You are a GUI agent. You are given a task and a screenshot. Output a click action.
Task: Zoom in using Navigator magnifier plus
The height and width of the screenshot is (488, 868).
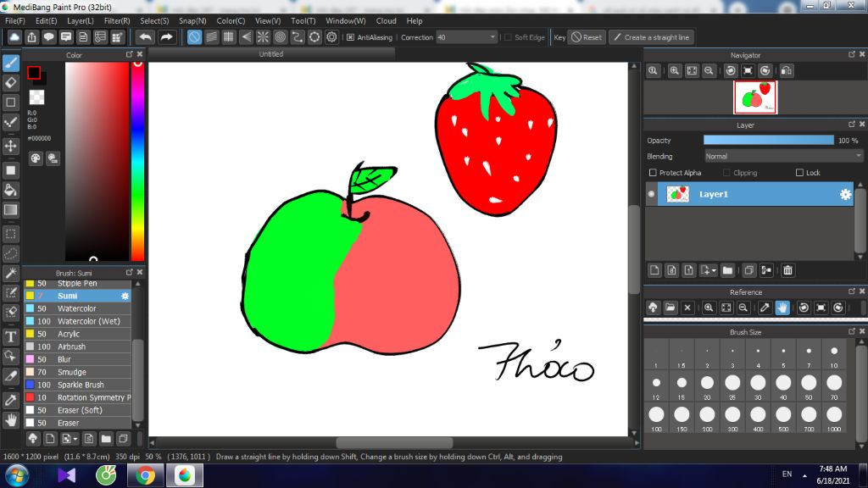674,71
